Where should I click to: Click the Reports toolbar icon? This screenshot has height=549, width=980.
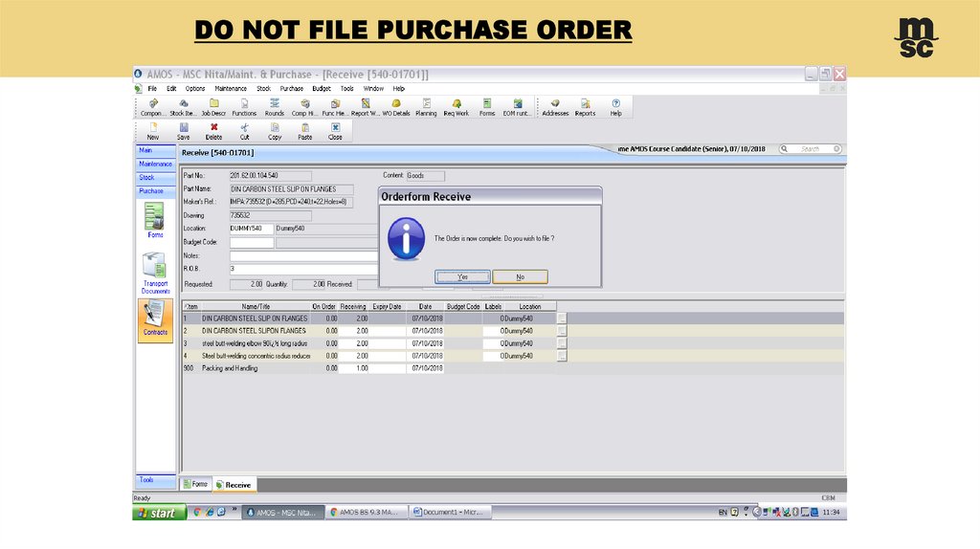pos(585,106)
